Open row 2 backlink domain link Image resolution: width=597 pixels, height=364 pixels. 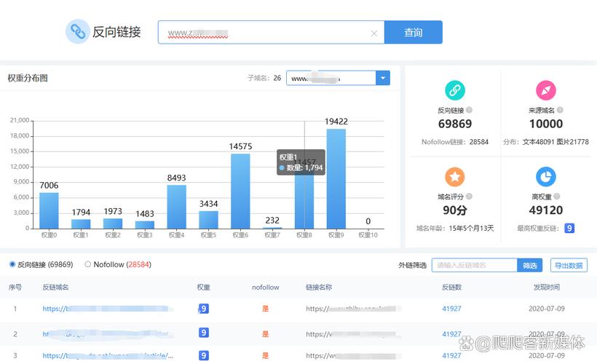(108, 334)
